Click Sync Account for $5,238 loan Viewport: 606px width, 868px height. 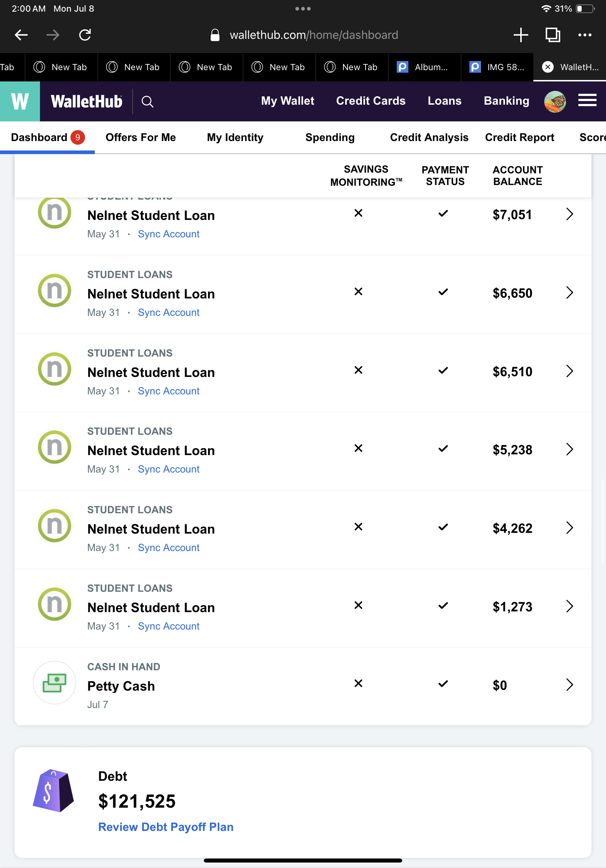coord(169,469)
